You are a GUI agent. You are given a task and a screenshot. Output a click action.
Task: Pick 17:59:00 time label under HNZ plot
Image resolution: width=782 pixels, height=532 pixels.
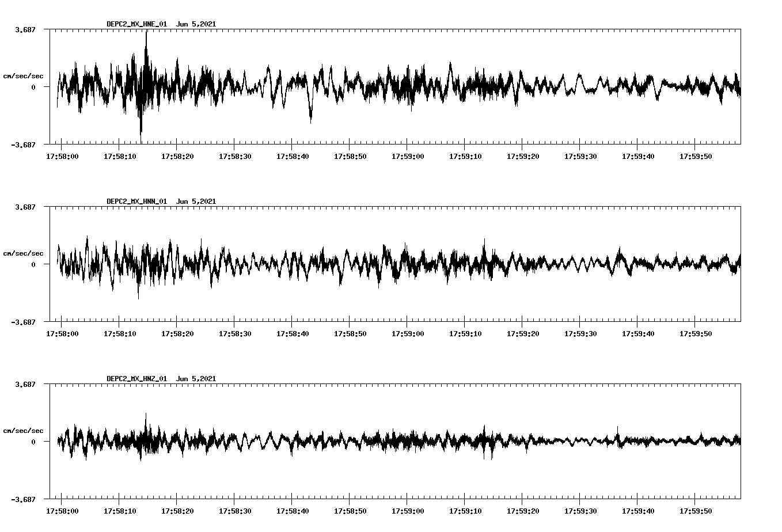[x=408, y=511]
